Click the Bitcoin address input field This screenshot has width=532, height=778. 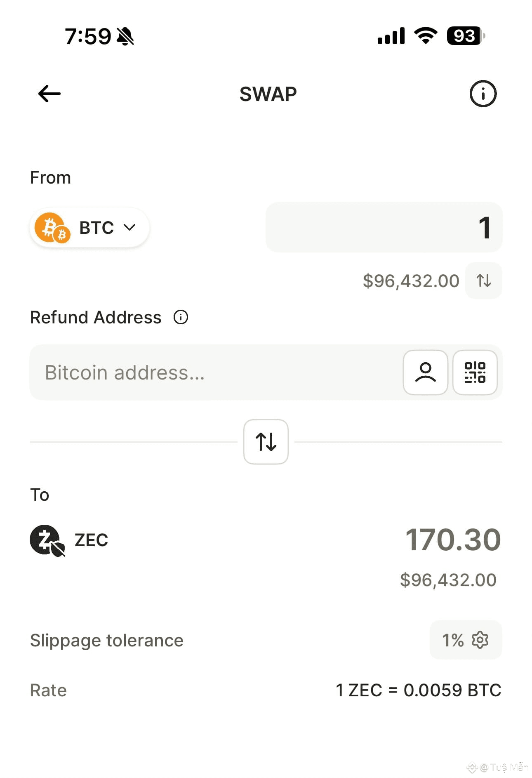click(214, 372)
